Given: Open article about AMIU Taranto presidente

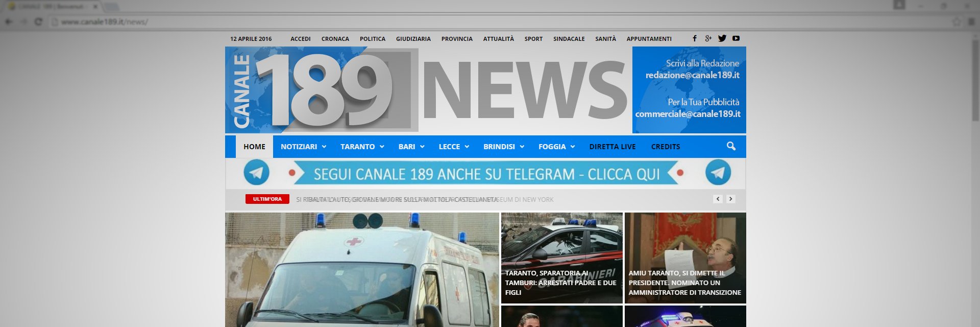Looking at the screenshot, I should (x=685, y=258).
